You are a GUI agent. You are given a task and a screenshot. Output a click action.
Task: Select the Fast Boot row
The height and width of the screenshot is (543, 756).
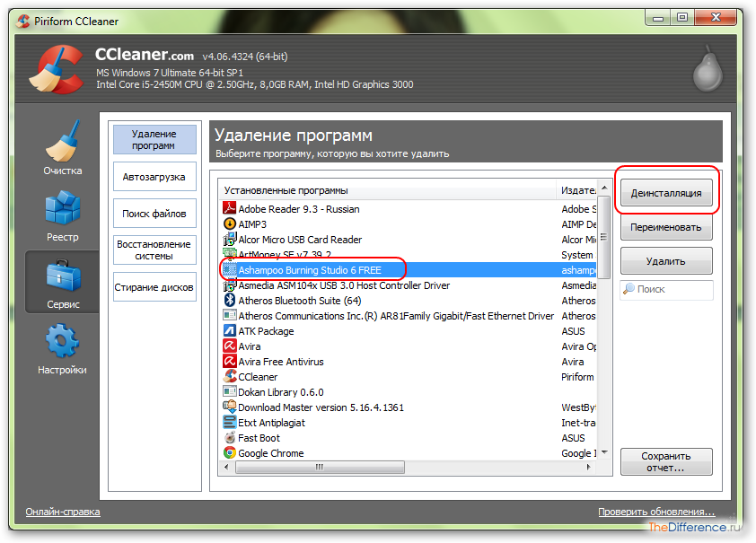[409, 438]
